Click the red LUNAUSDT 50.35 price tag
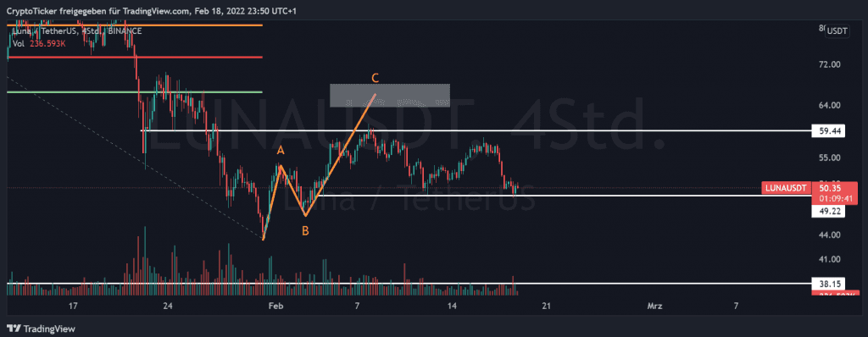This screenshot has height=337, width=868. click(804, 189)
